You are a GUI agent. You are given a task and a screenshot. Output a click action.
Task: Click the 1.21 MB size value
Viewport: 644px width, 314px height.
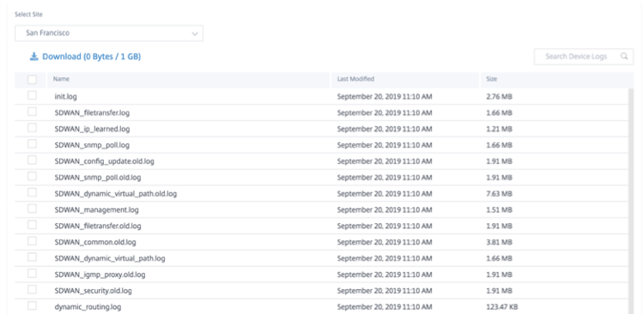click(499, 129)
